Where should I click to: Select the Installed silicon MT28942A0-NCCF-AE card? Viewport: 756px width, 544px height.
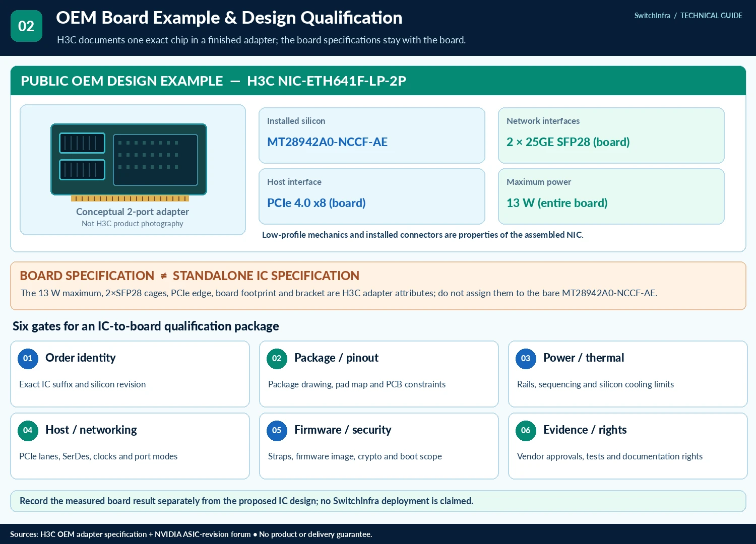[372, 135]
